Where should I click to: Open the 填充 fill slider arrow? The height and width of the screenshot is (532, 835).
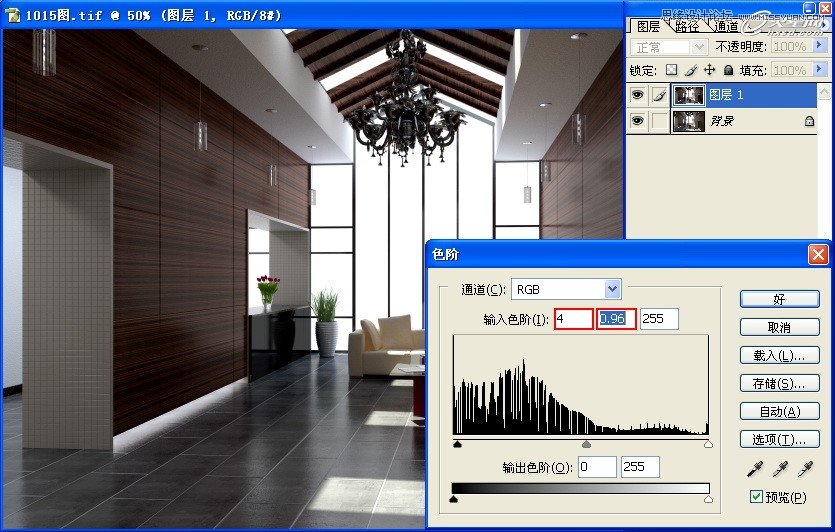[x=821, y=70]
